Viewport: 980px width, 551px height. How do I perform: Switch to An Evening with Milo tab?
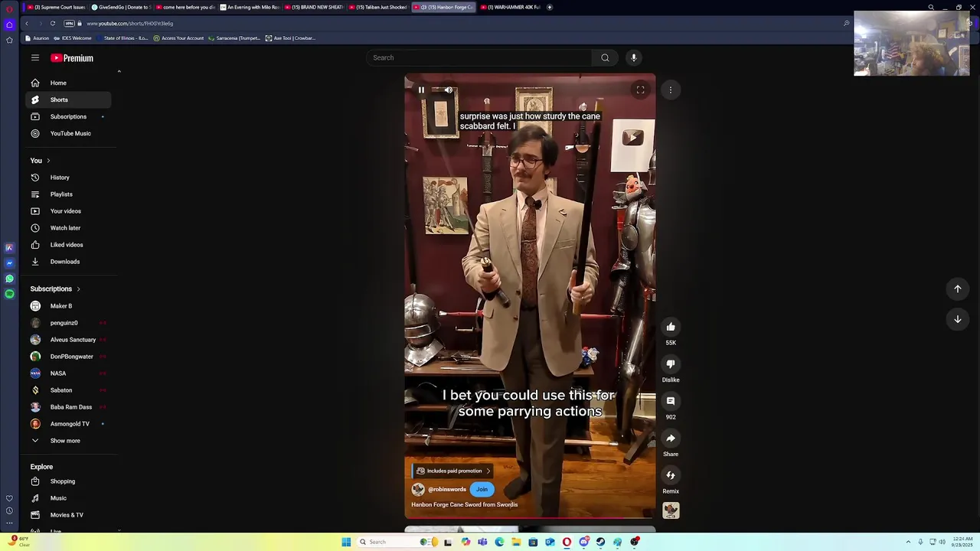[x=250, y=7]
